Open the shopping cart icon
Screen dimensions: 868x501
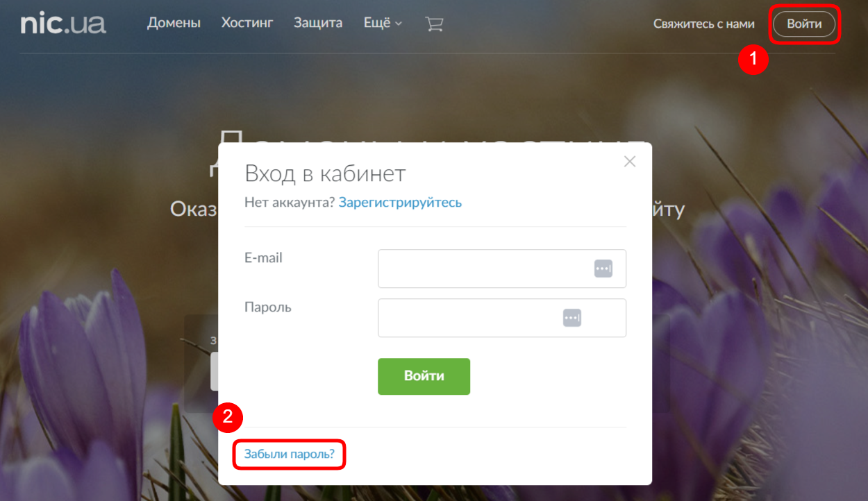[434, 24]
